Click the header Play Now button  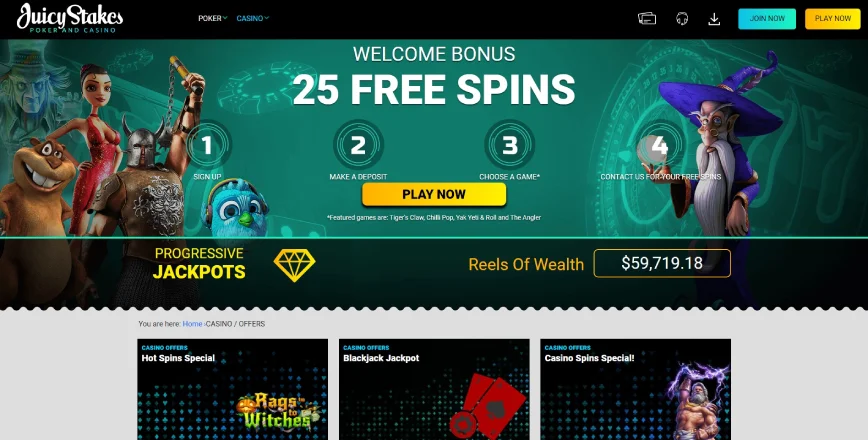(833, 19)
